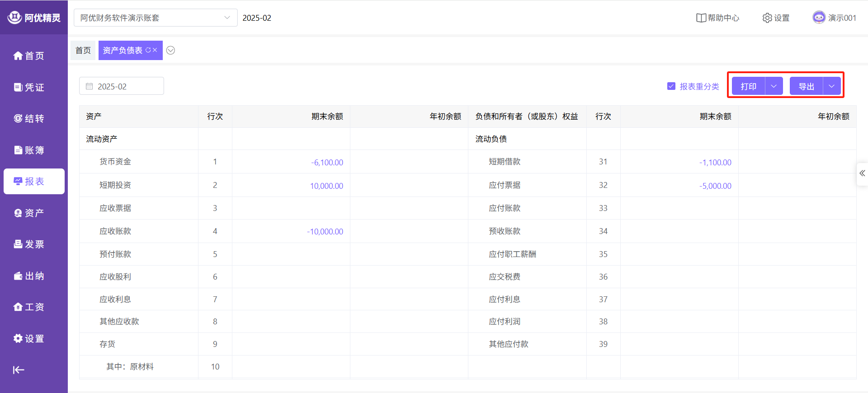The image size is (868, 393).
Task: Click the 打印 print button
Action: coord(749,86)
